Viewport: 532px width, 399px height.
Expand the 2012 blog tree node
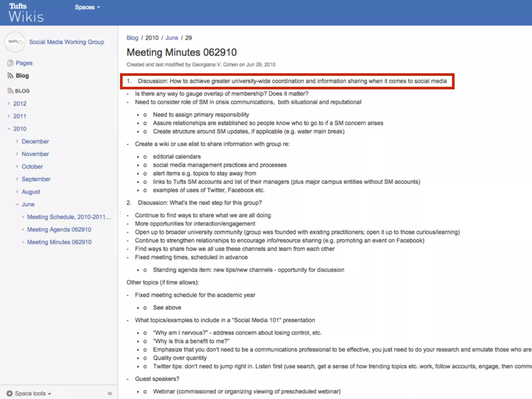tap(9, 103)
